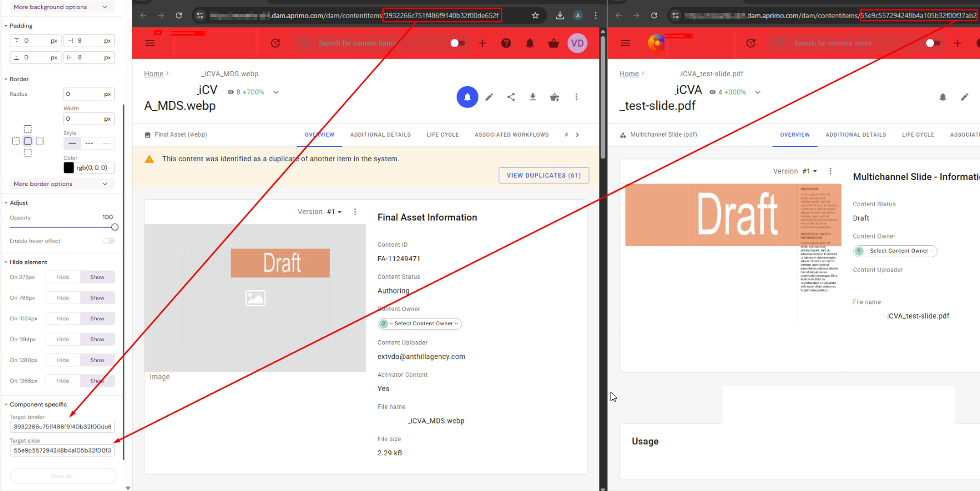Open the Associated Workflows tab
Viewport: 980px width, 491px height.
(x=511, y=135)
